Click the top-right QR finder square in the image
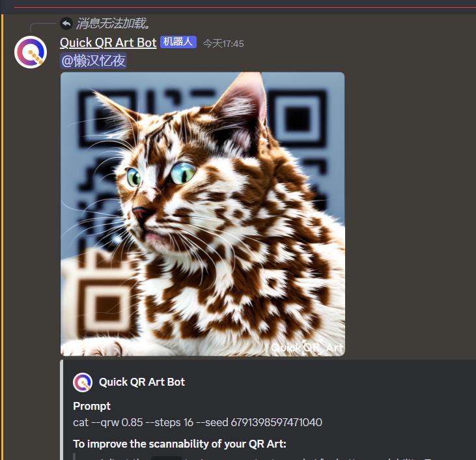Image resolution: width=476 pixels, height=460 pixels. coord(298,119)
